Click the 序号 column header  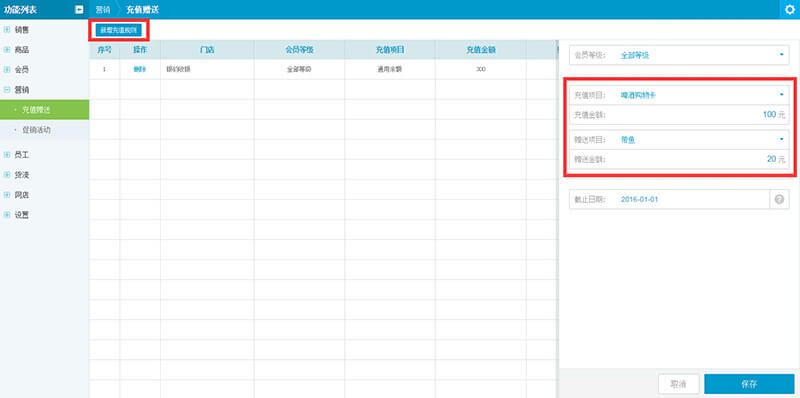(x=105, y=50)
